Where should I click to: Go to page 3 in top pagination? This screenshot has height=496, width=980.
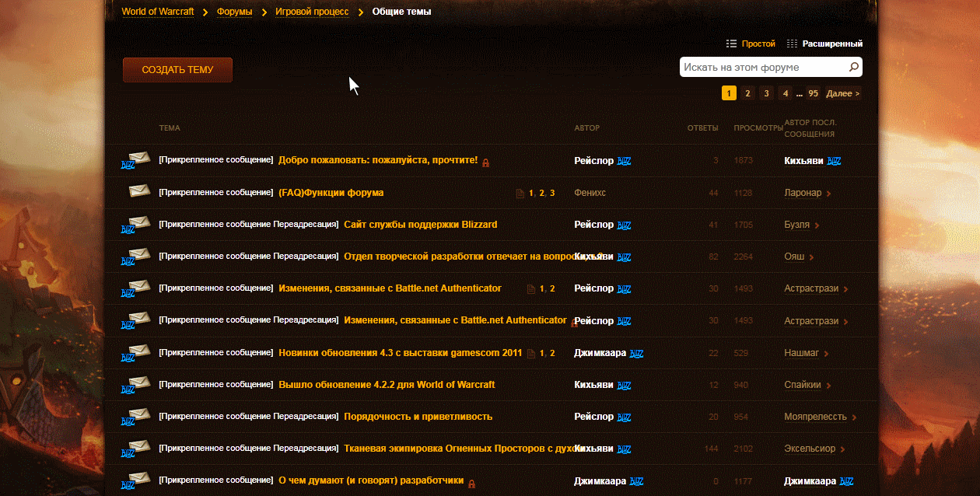click(766, 93)
